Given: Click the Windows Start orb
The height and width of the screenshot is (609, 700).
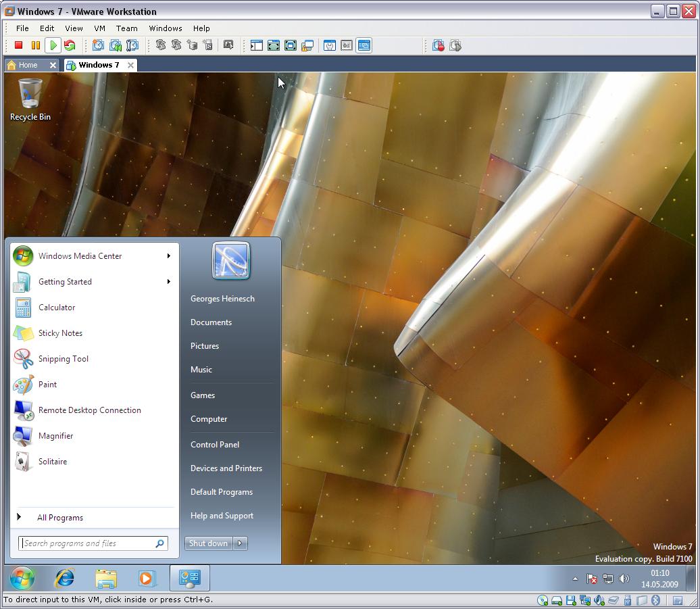Looking at the screenshot, I should [x=22, y=578].
